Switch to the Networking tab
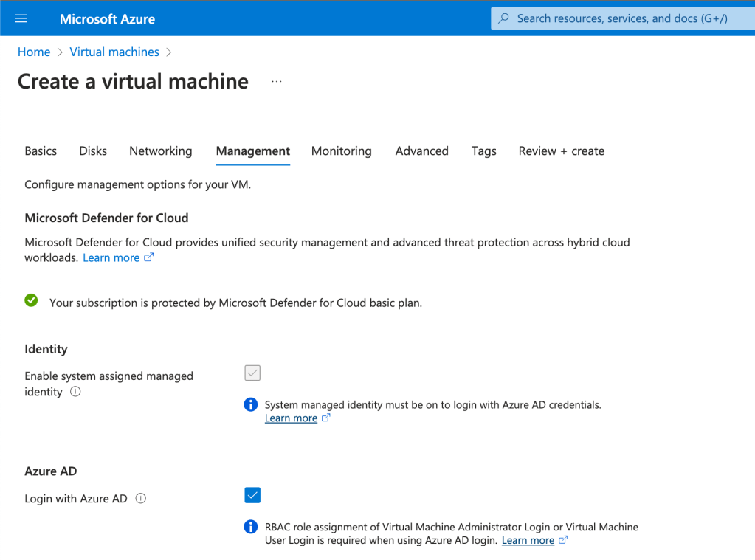This screenshot has height=560, width=755. pyautogui.click(x=160, y=151)
